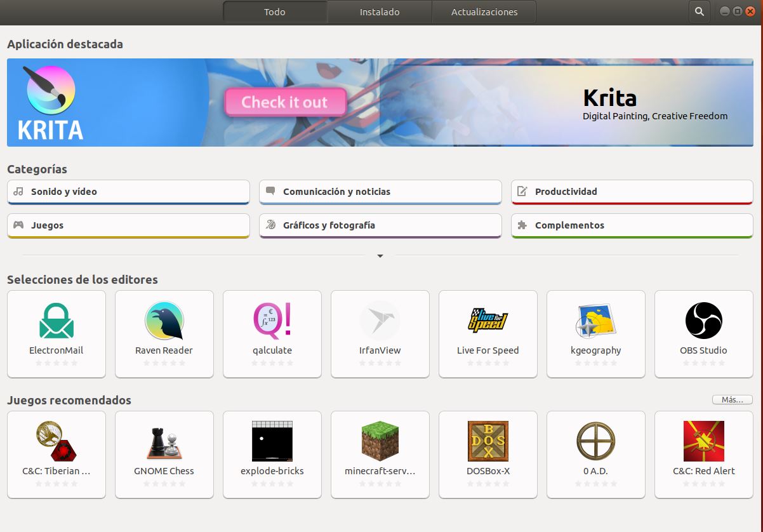Open C&C: Red Alert icon
This screenshot has height=532, width=763.
[704, 441]
